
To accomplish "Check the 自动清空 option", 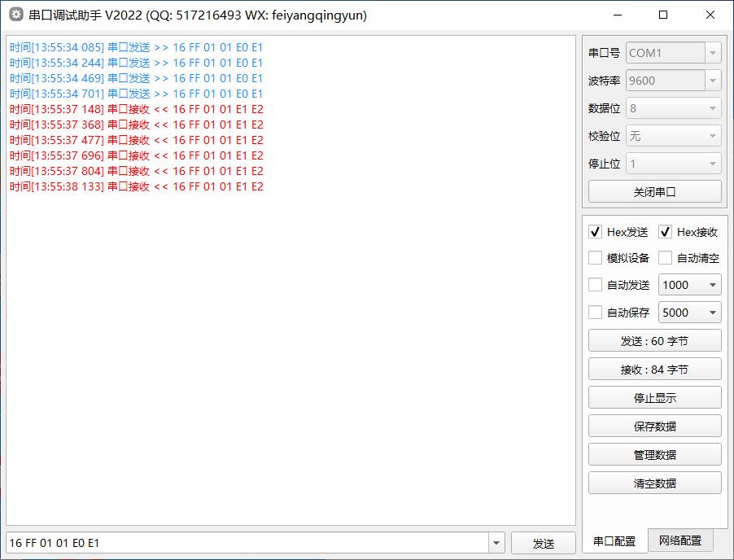I will [x=666, y=258].
